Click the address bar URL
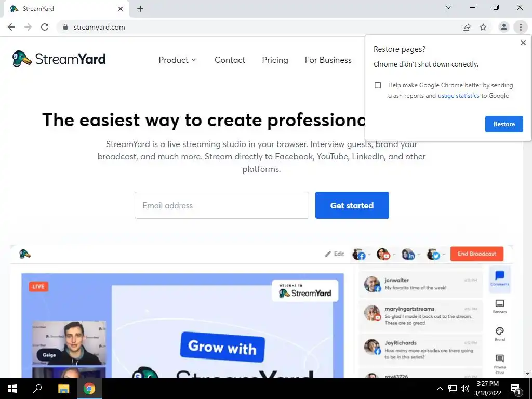532x399 pixels. [x=99, y=27]
